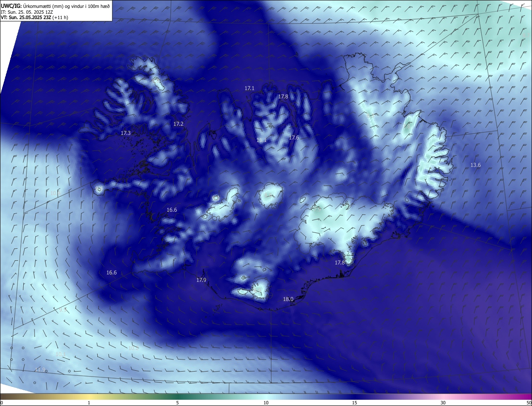
Task: Click the 18.0 value label
Action: click(x=288, y=299)
